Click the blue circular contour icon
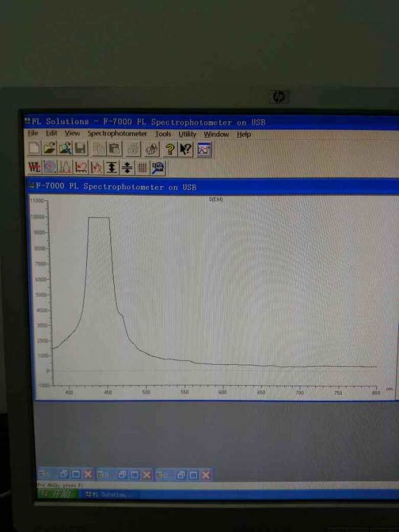Image resolution: width=399 pixels, height=532 pixels. (x=50, y=167)
